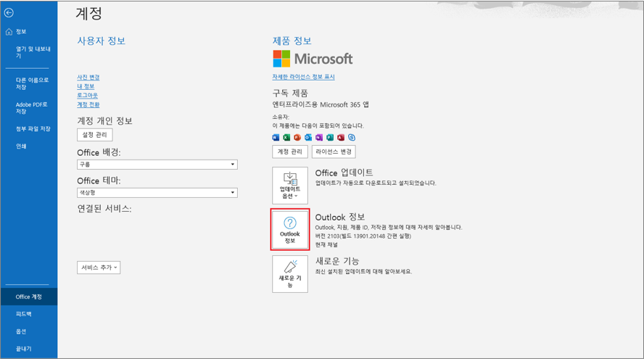The image size is (644, 359).
Task: Click the OneNote app icon
Action: pyautogui.click(x=319, y=137)
